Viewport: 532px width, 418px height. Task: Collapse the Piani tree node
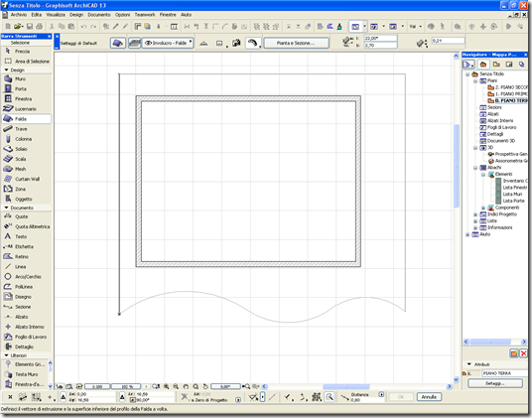click(475, 80)
